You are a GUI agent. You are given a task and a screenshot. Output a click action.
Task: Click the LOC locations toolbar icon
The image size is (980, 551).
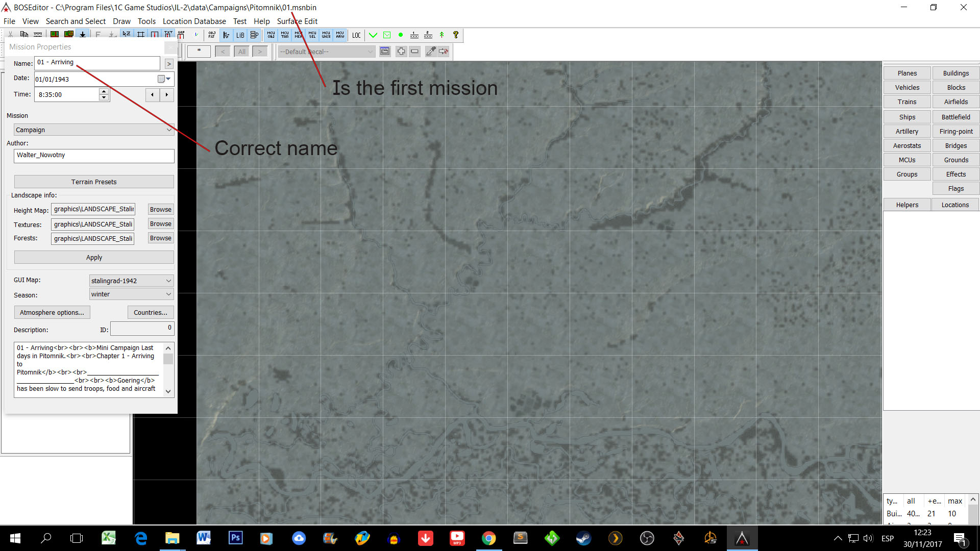pos(356,35)
